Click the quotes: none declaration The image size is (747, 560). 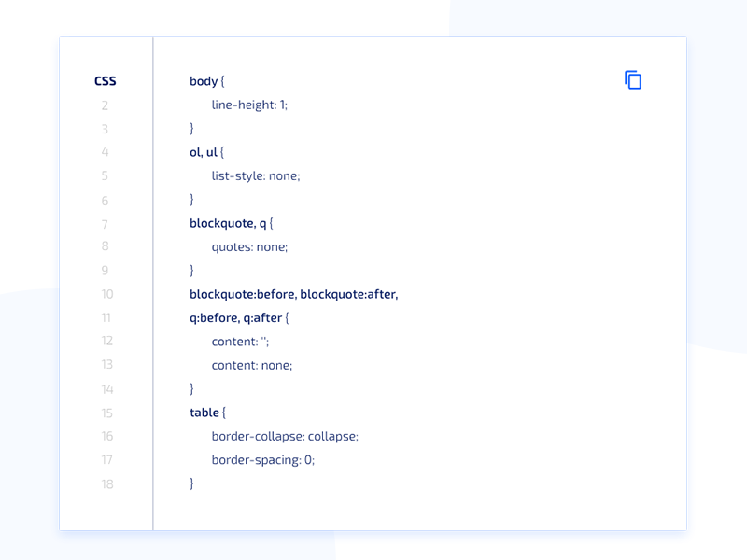[x=248, y=246]
